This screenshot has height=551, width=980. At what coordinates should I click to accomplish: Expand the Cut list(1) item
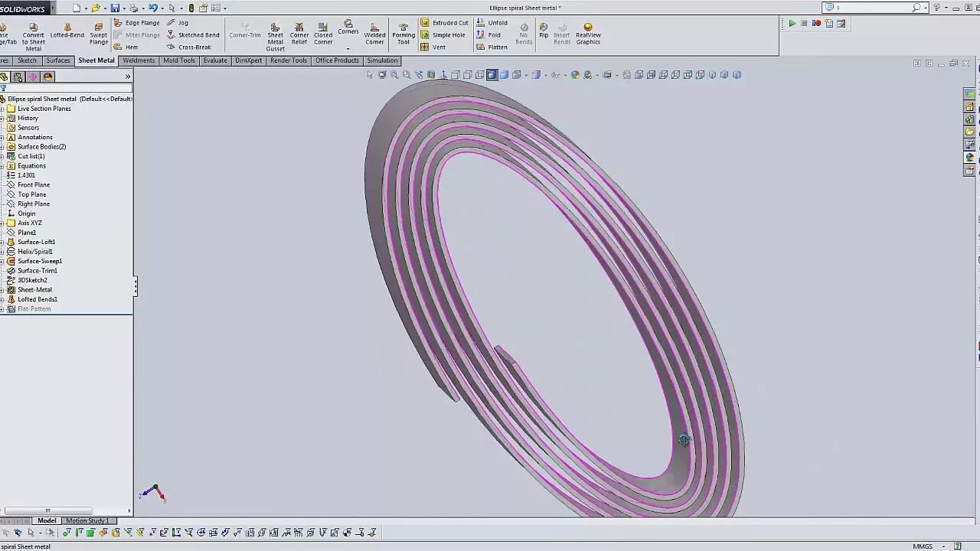coord(5,156)
